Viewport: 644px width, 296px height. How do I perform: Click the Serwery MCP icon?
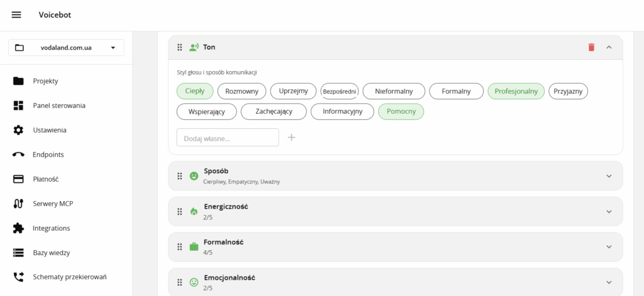click(18, 204)
